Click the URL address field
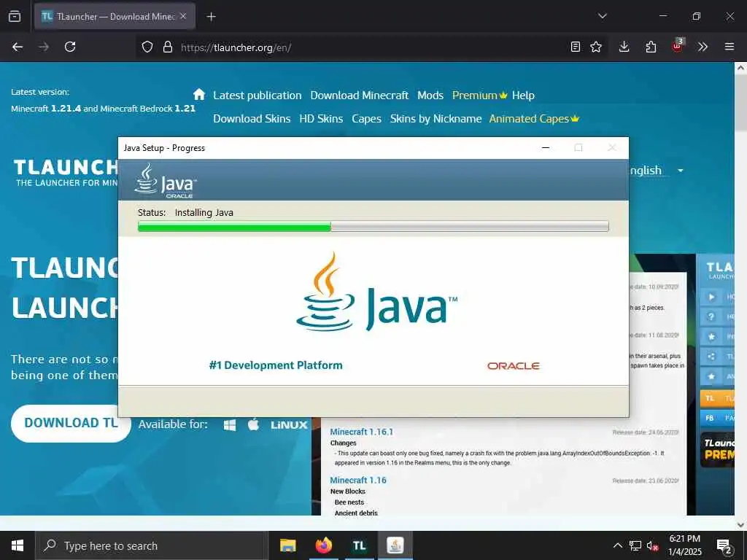Image resolution: width=747 pixels, height=560 pixels. coord(371,47)
